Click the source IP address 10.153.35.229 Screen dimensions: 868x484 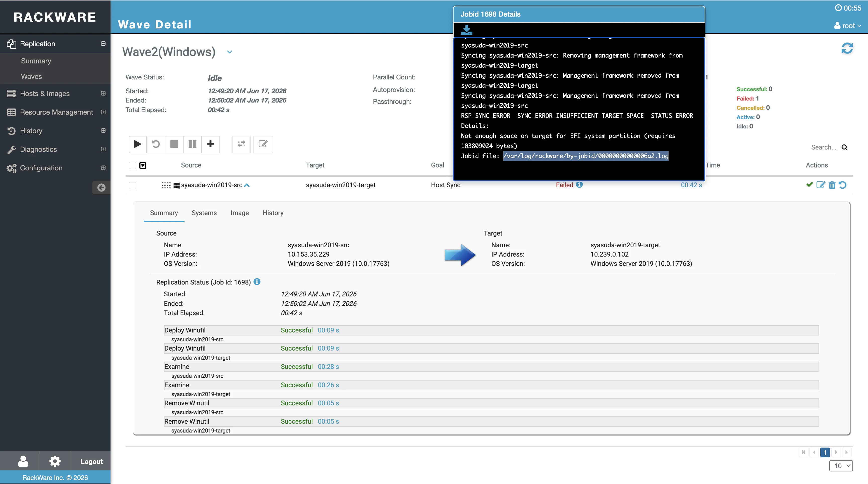tap(308, 255)
